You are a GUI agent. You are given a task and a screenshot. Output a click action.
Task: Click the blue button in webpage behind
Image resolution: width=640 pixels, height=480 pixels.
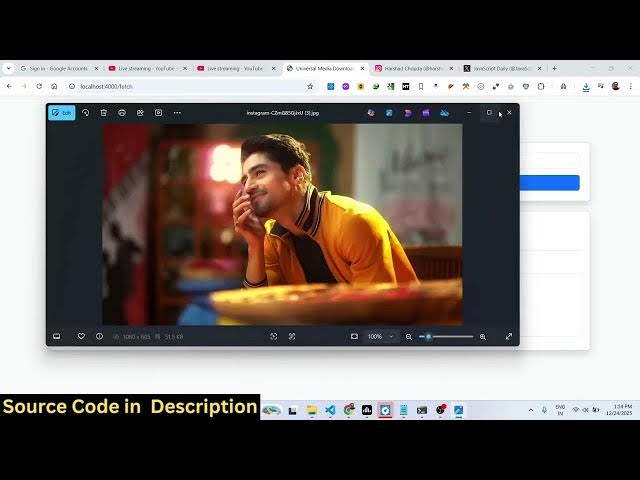tap(550, 183)
